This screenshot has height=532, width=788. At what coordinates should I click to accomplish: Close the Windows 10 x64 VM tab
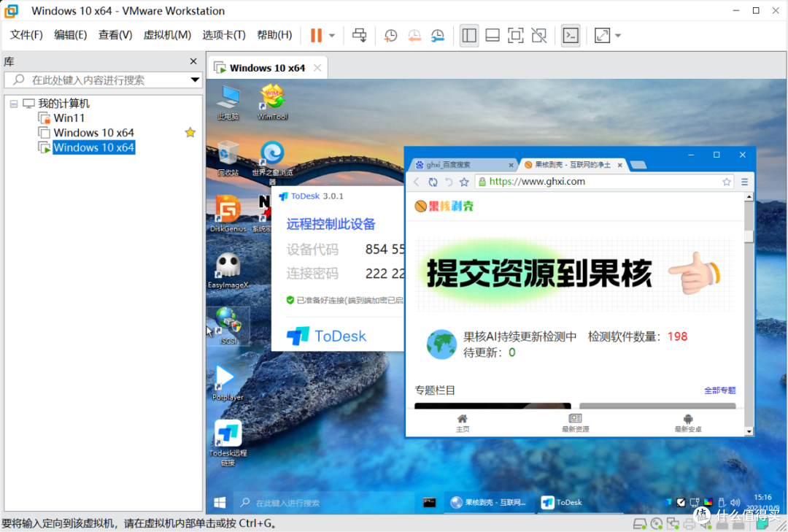pos(317,68)
